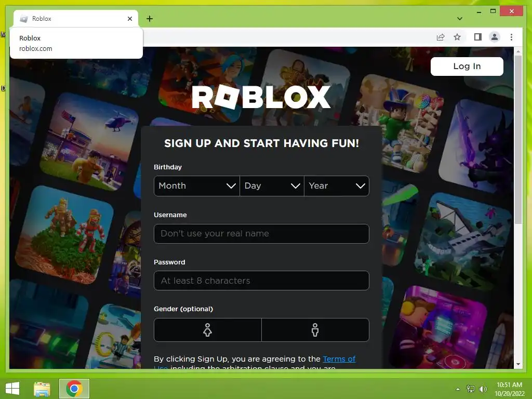Open the Windows Start button

point(12,389)
